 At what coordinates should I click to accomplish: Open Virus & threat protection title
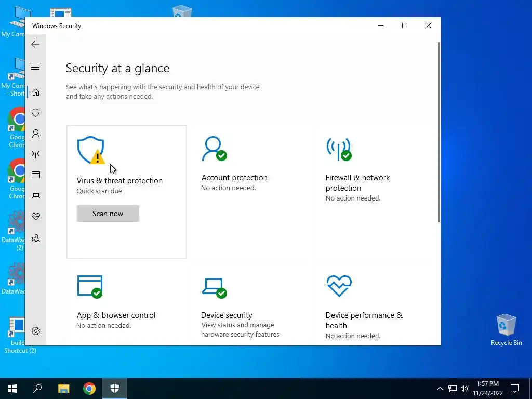coord(119,180)
